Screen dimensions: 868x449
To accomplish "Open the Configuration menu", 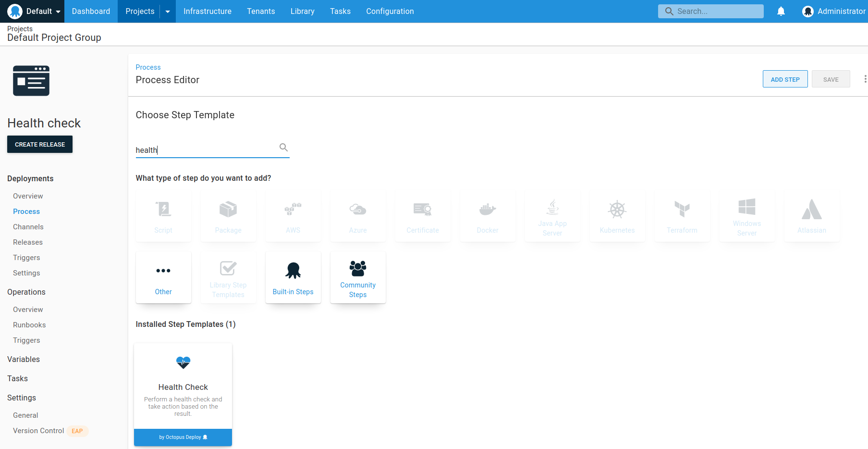I will coord(390,11).
